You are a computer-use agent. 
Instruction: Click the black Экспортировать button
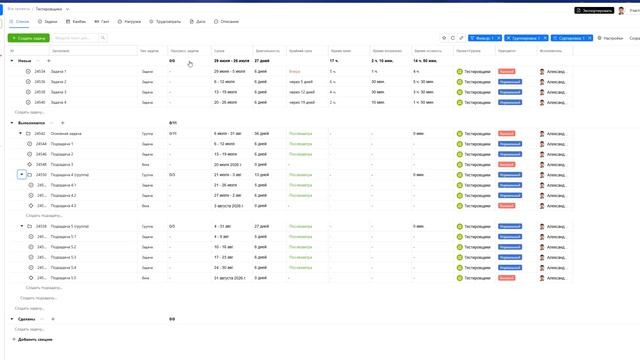(594, 10)
